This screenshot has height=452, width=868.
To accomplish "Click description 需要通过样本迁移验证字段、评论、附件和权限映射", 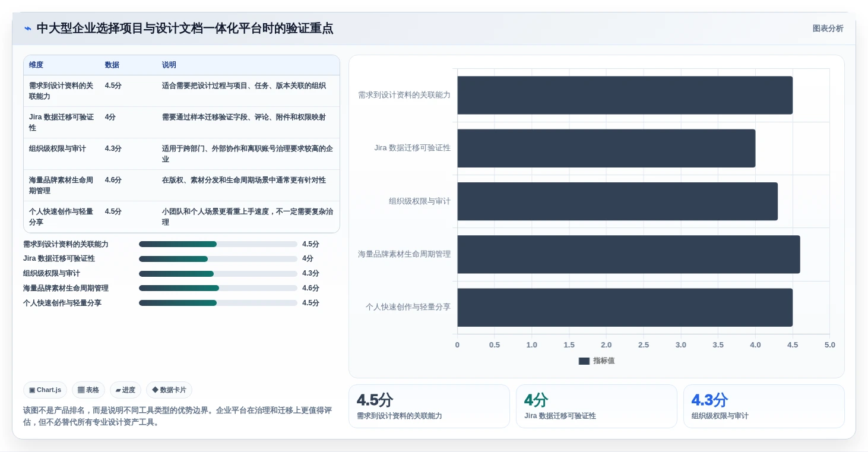I will (244, 117).
